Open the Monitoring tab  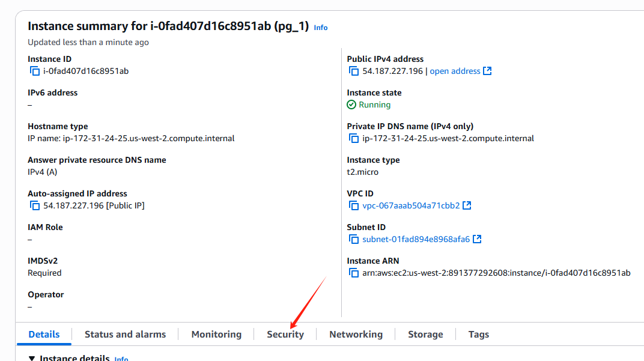tap(216, 335)
